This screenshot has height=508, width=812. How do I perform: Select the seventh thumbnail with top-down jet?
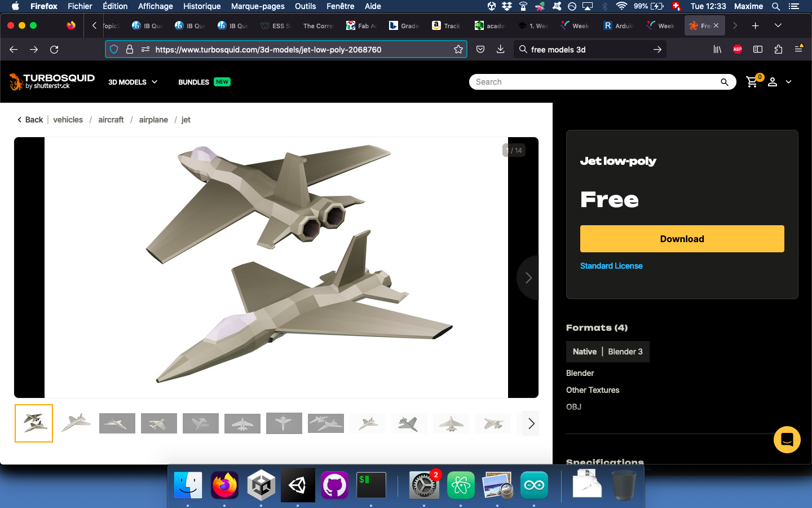tap(284, 423)
